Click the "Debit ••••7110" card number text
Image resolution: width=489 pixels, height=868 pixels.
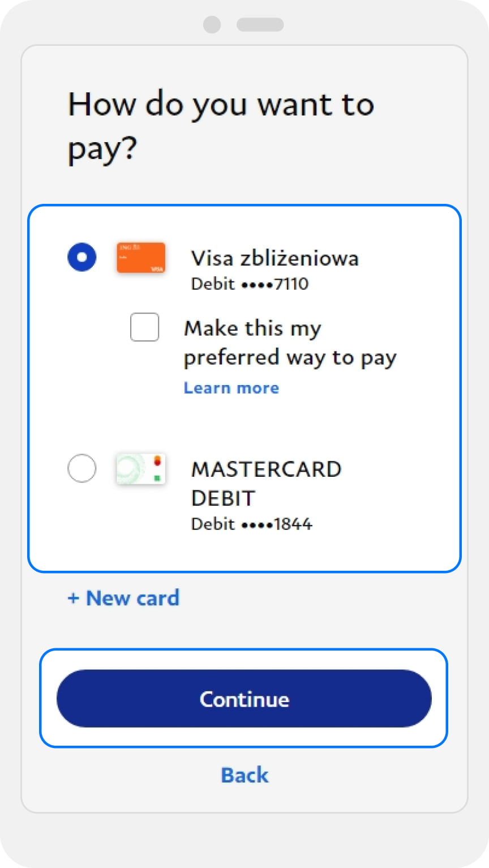pyautogui.click(x=250, y=284)
